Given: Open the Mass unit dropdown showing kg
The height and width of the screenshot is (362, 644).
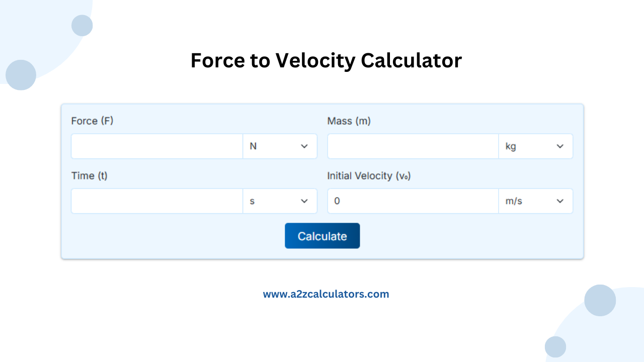Looking at the screenshot, I should [536, 146].
